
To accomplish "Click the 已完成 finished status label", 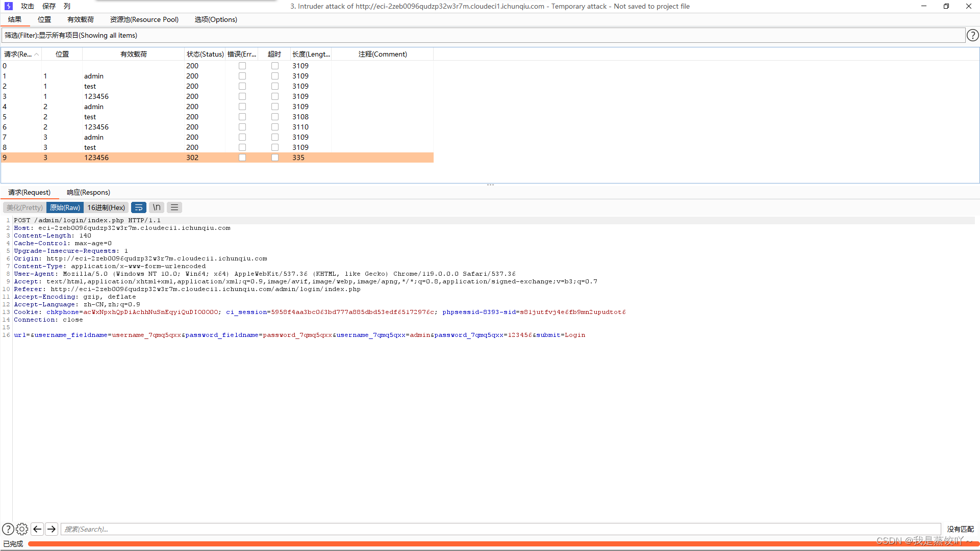I will coord(13,544).
